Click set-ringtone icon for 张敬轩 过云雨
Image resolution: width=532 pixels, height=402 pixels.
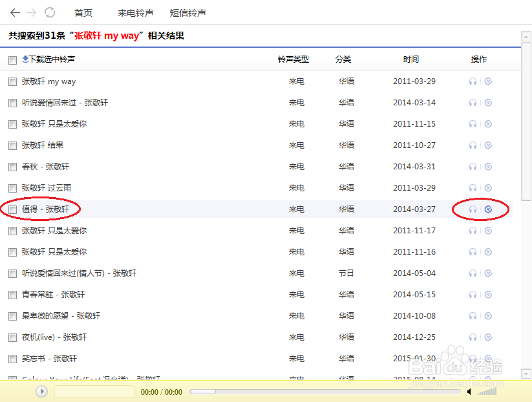click(488, 188)
